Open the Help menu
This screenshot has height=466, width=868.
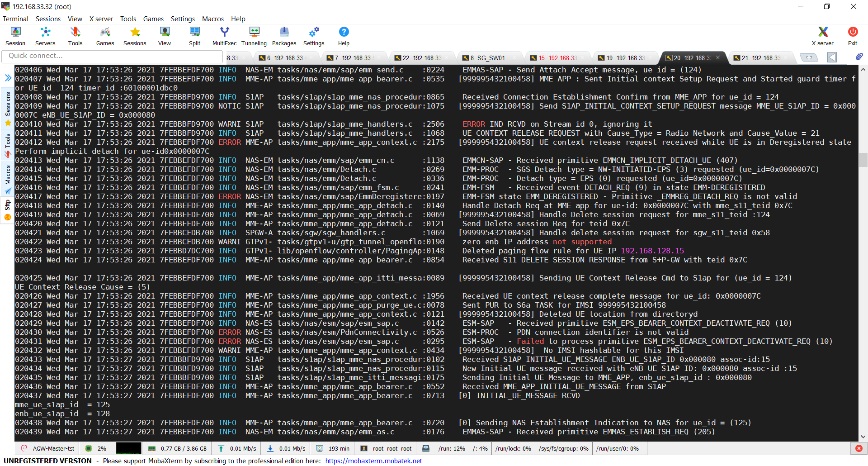[238, 19]
